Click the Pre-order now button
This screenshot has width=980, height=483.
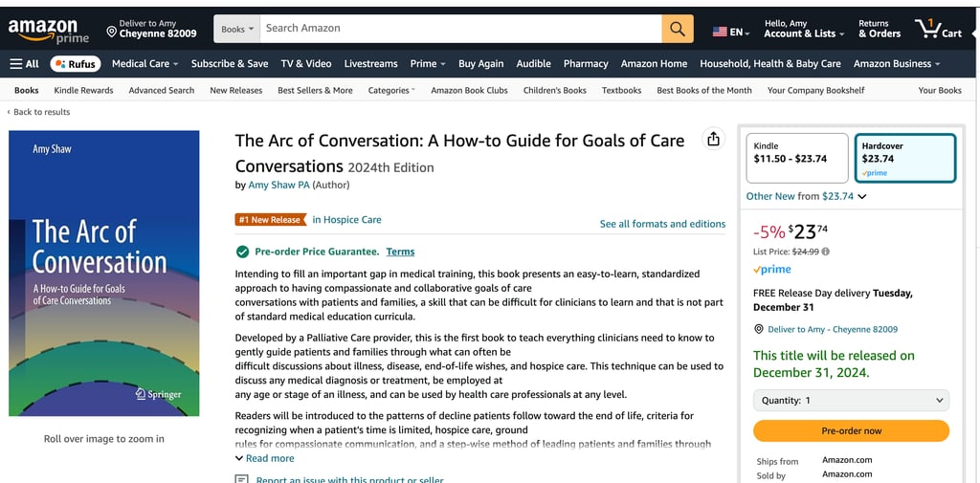tap(851, 430)
